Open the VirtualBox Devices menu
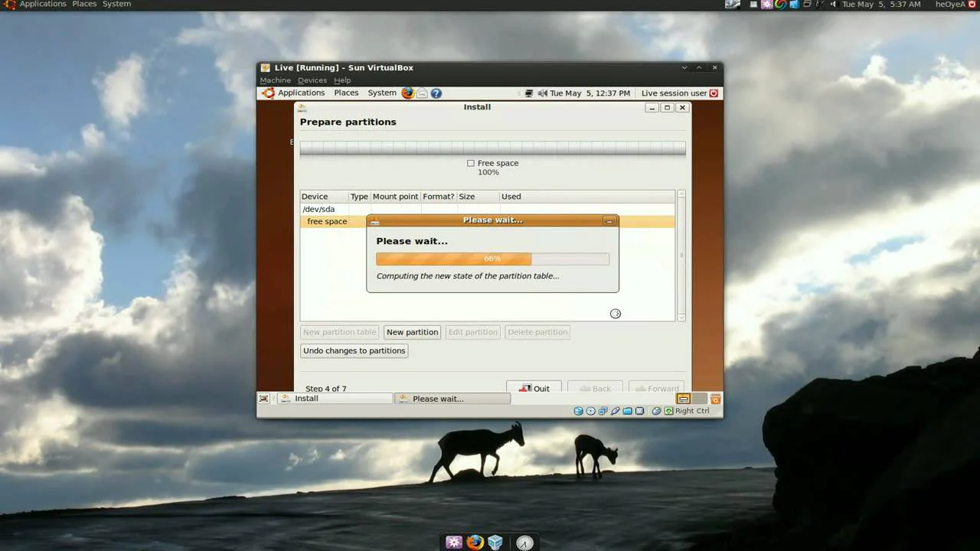This screenshot has height=551, width=980. pyautogui.click(x=312, y=80)
